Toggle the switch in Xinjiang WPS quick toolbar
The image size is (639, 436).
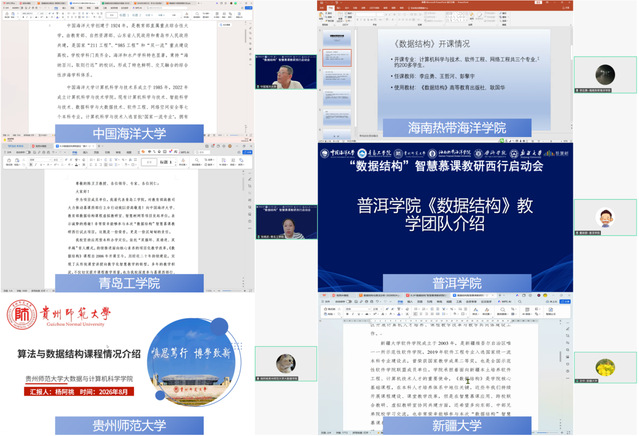coord(349,302)
